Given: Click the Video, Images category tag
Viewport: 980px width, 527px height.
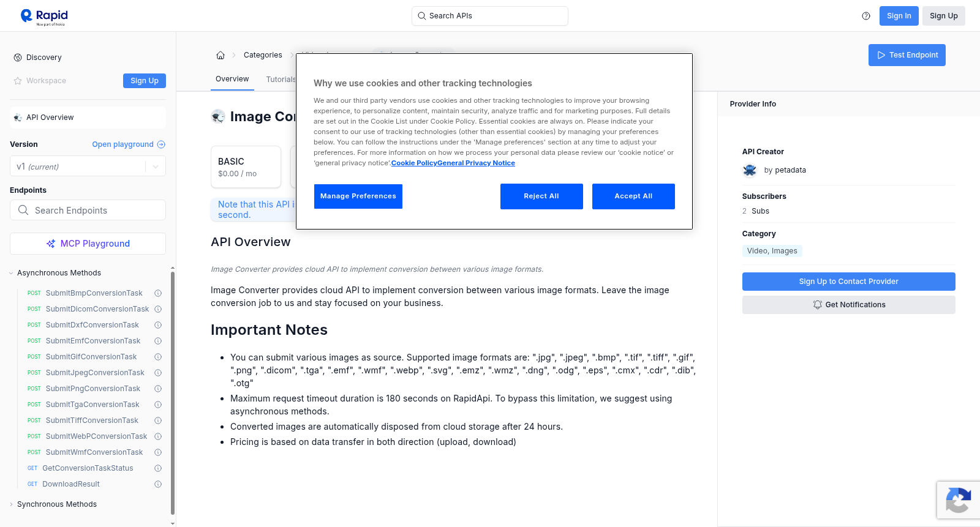Looking at the screenshot, I should (x=772, y=251).
